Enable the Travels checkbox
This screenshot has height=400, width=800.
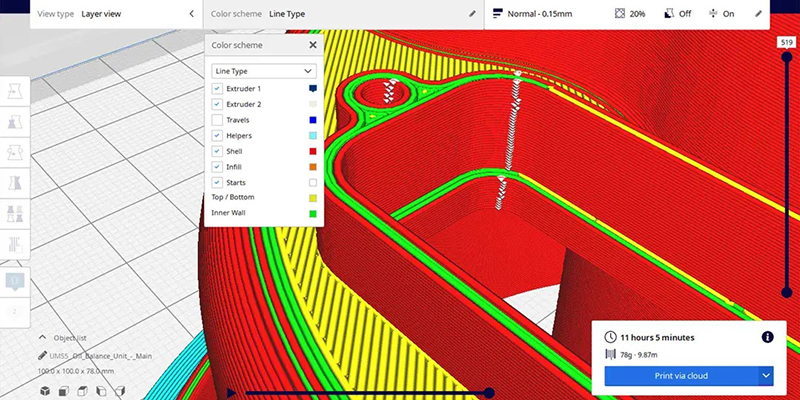[x=217, y=120]
